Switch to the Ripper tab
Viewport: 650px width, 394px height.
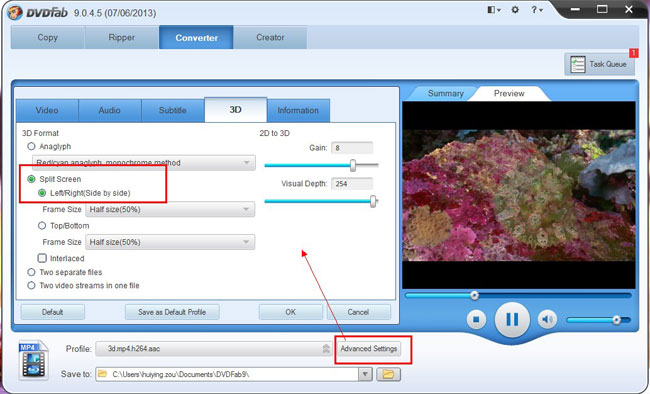(x=122, y=37)
